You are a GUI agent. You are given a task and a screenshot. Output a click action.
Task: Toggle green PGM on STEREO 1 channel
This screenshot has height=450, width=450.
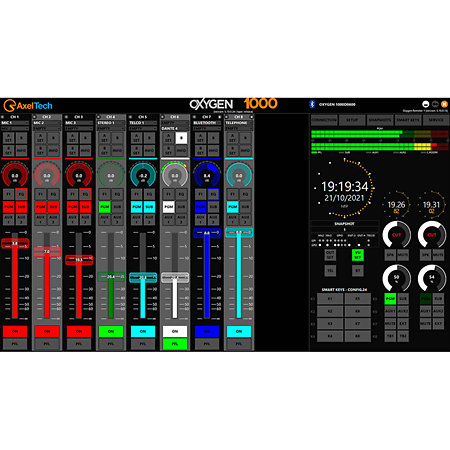[105, 207]
